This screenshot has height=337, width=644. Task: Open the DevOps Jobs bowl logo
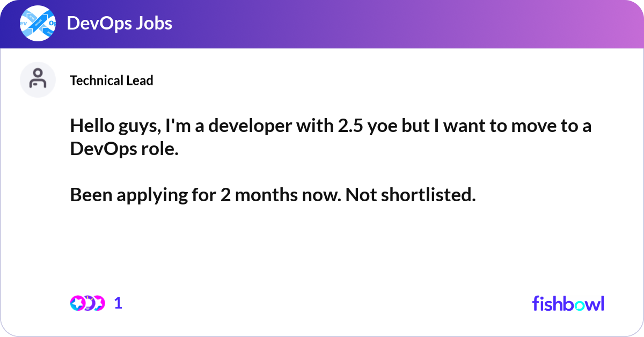click(x=38, y=24)
